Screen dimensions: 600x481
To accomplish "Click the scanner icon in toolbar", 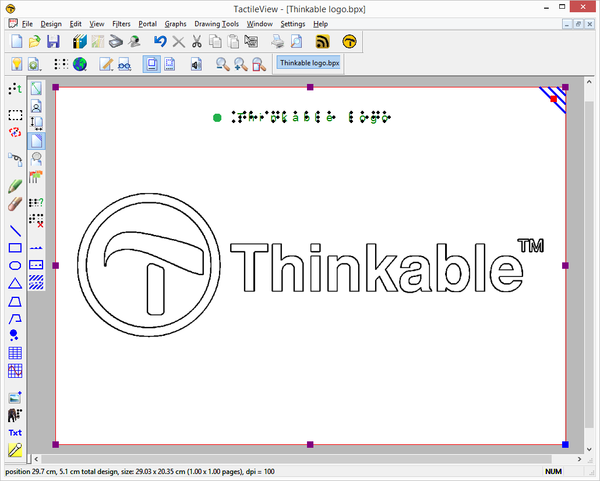I will click(x=116, y=41).
